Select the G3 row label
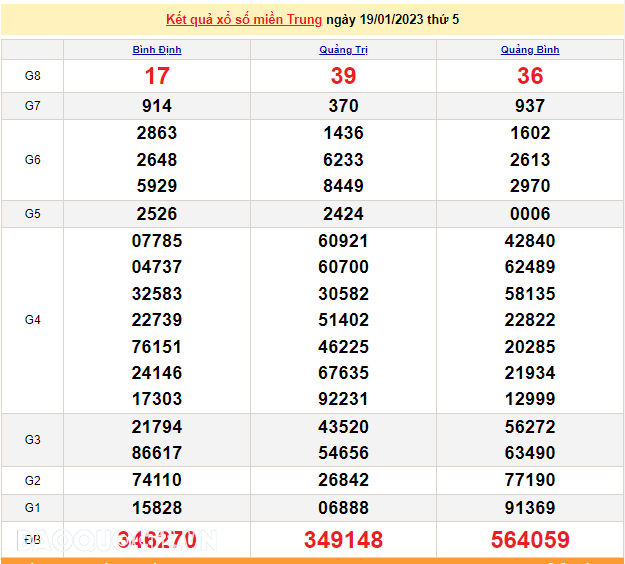 [x=32, y=440]
